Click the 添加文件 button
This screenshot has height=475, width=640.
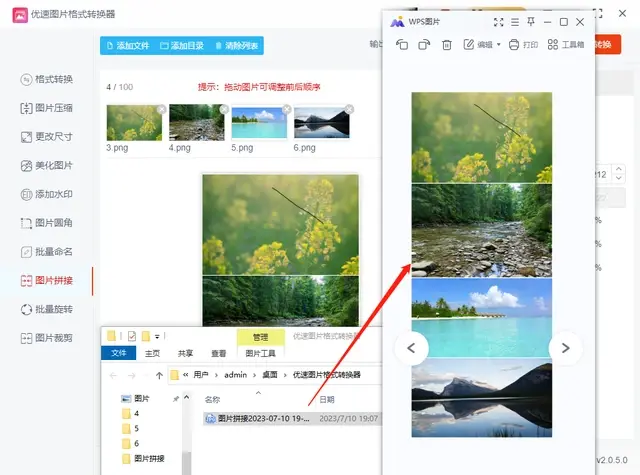tap(126, 45)
